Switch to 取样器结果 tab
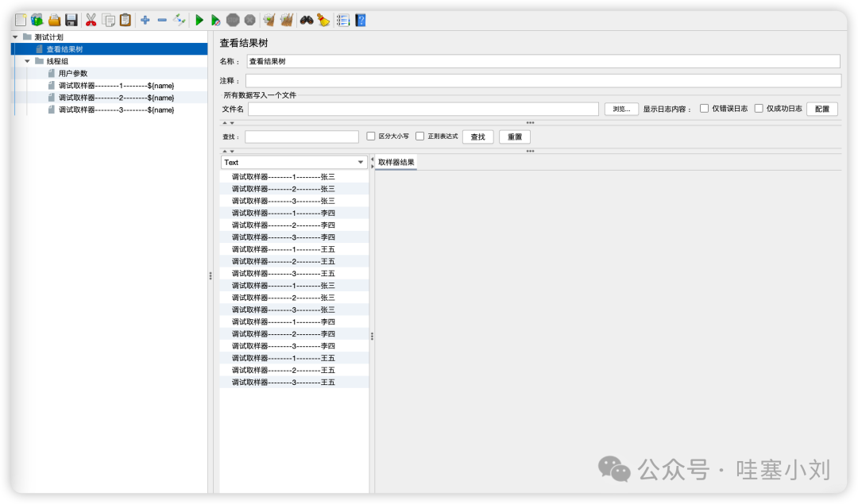The width and height of the screenshot is (858, 504). point(396,163)
